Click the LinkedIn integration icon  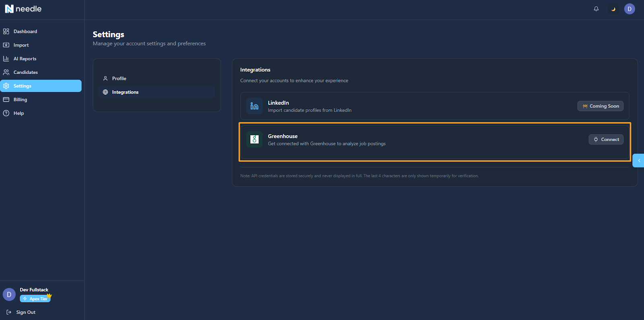coord(254,106)
